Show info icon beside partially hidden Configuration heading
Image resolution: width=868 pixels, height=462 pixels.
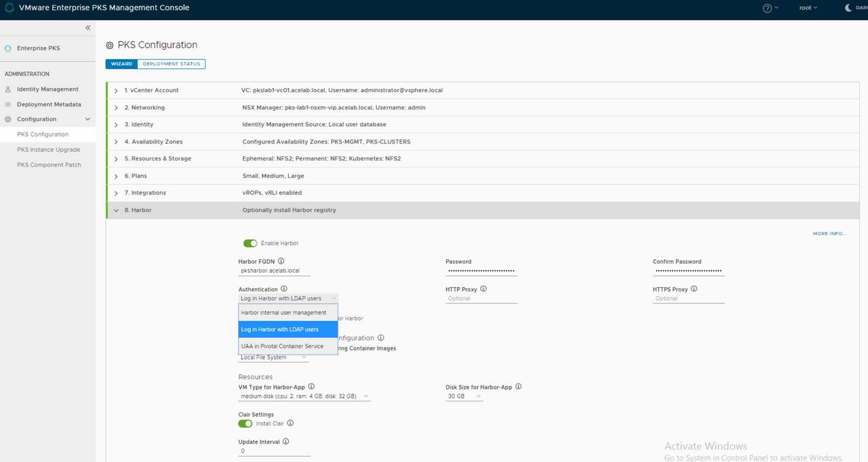381,338
